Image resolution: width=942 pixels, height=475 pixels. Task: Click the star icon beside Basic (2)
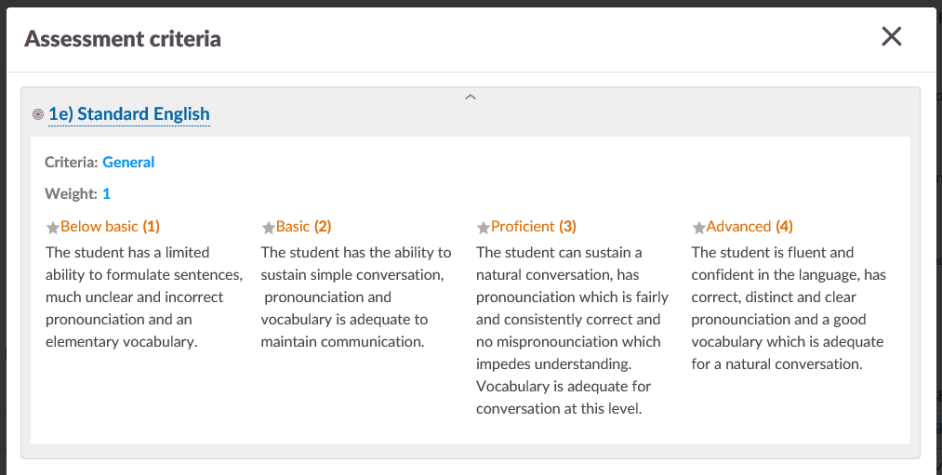coord(268,227)
